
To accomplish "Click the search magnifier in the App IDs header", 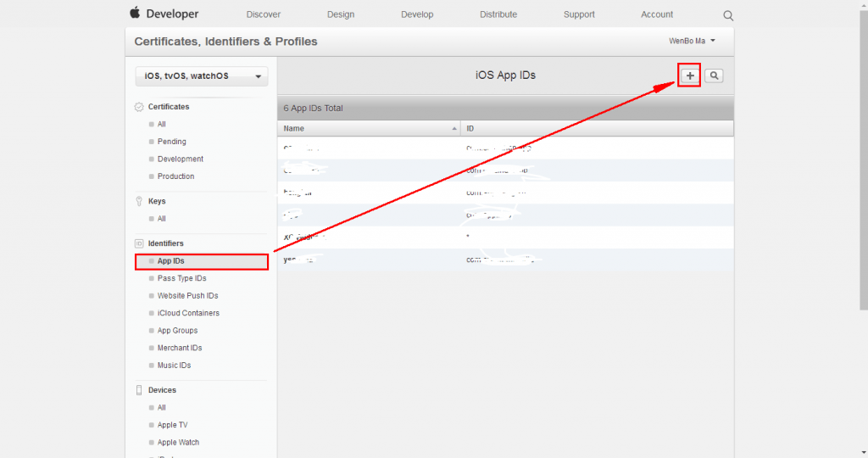I will pos(715,75).
